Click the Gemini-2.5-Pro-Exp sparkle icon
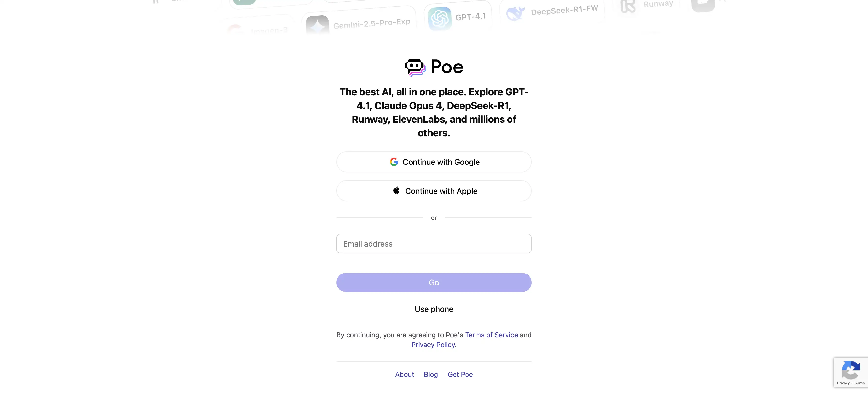Screen dimensions: 868x394 pos(317,25)
